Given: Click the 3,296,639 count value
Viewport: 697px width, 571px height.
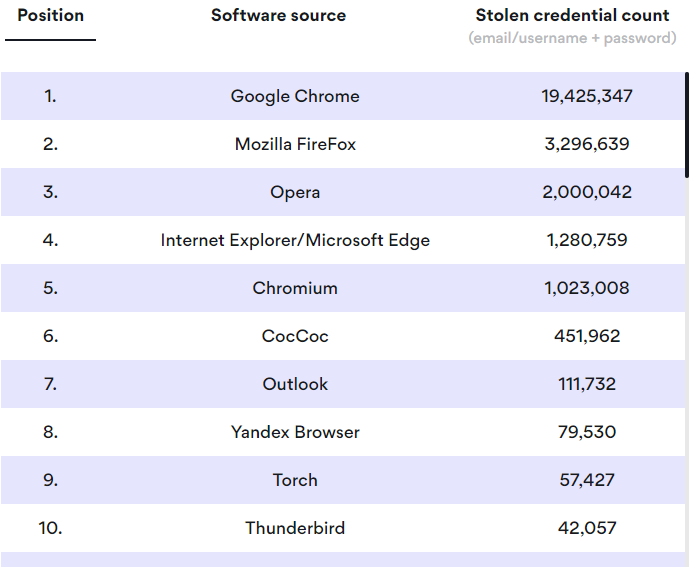Looking at the screenshot, I should point(587,144).
